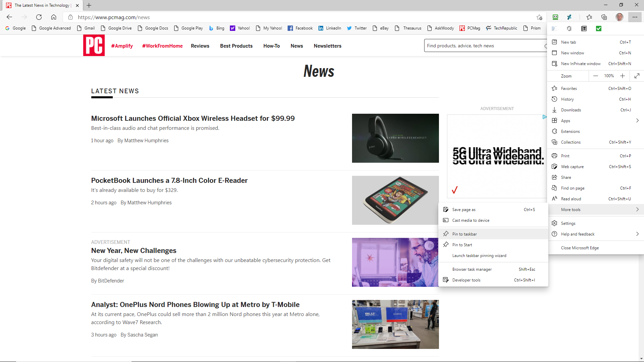Viewport: 644px width, 362px height.
Task: Open the PCMag bookmark
Action: [470, 28]
